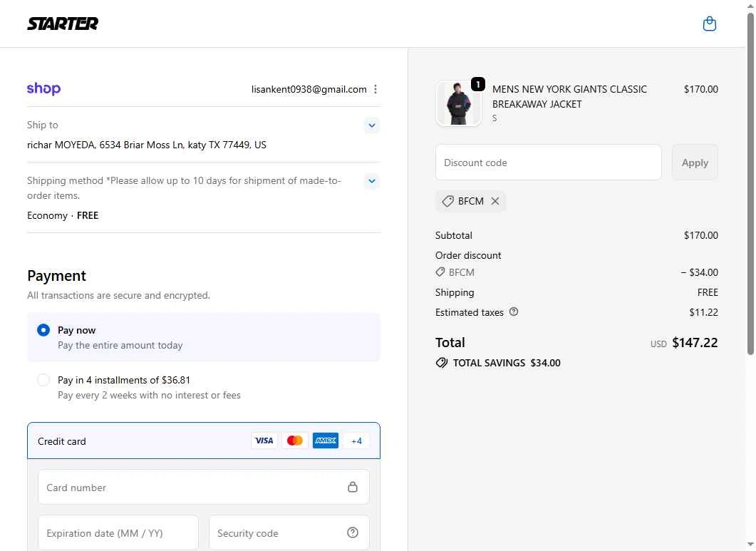Click the $147.22 total amount

click(695, 343)
